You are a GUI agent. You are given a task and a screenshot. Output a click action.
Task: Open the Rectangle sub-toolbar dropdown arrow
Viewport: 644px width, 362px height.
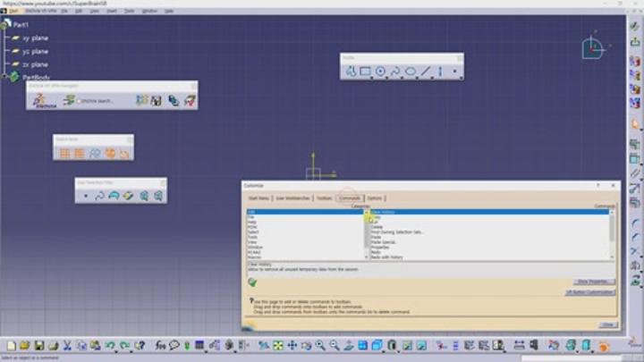click(x=372, y=77)
